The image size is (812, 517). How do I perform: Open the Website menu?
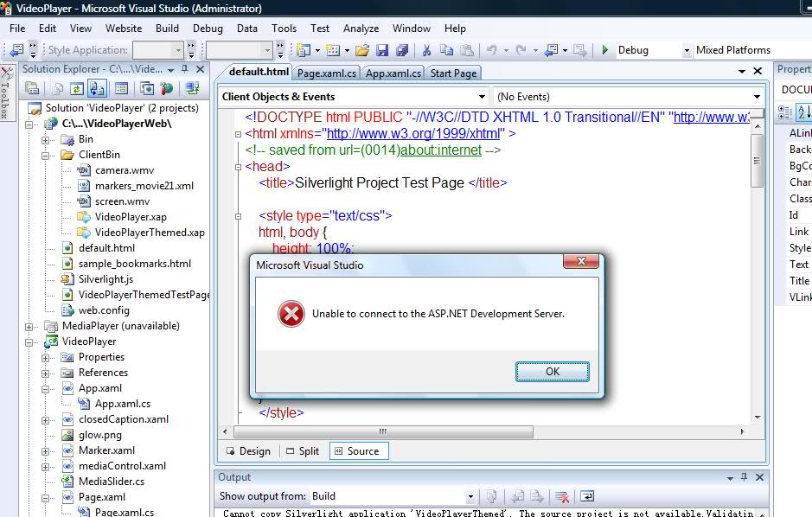point(124,29)
